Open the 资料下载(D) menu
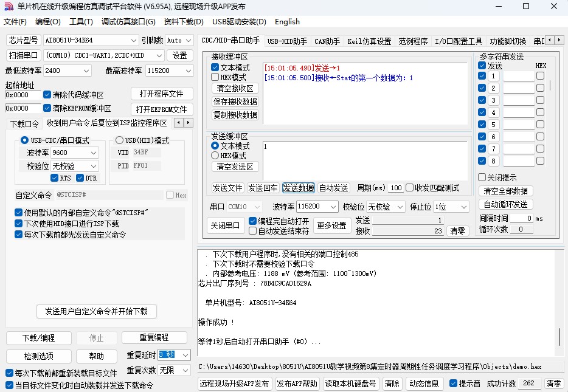This screenshot has width=568, height=392. [184, 22]
